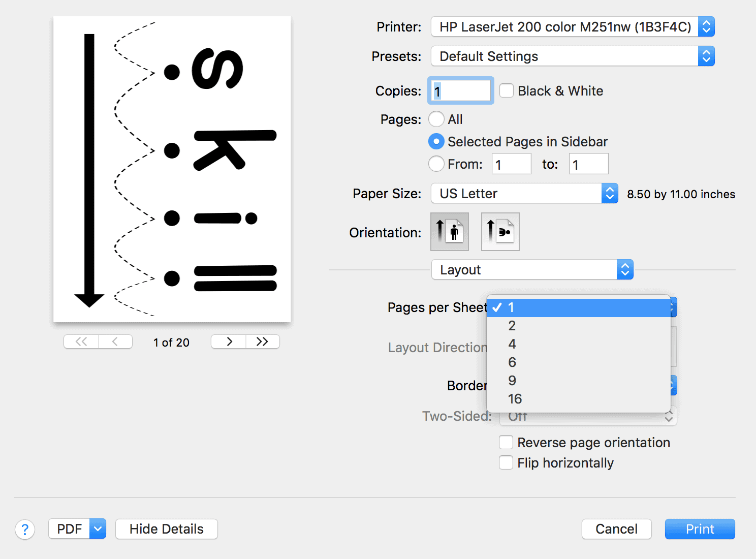Enable Black & White checkbox
Image resolution: width=756 pixels, height=559 pixels.
[507, 91]
